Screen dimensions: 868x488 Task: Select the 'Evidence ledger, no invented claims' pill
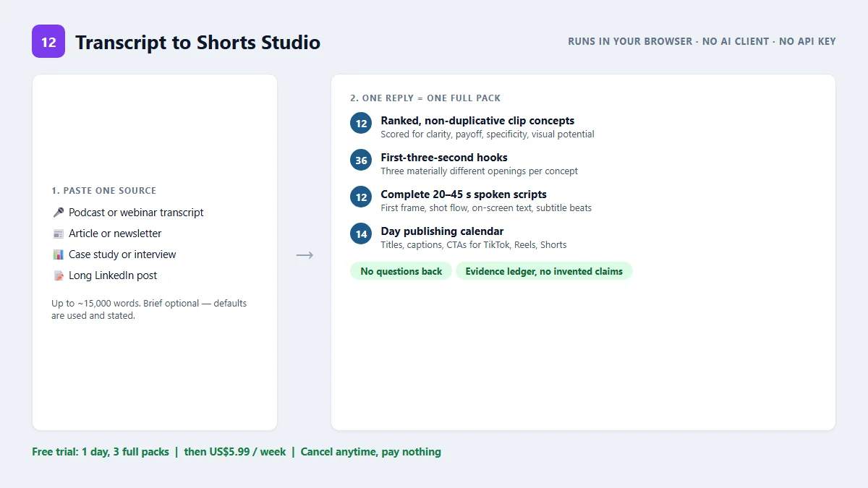[x=544, y=271]
